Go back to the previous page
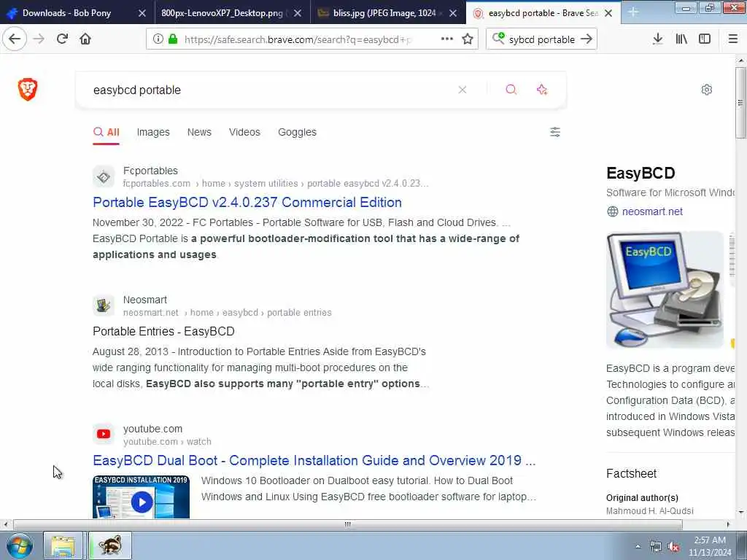 click(x=15, y=39)
